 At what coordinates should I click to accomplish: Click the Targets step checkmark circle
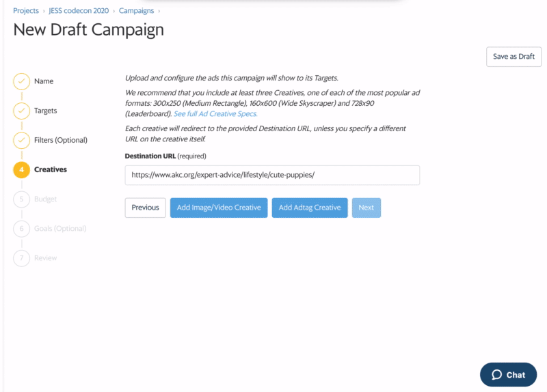(22, 111)
